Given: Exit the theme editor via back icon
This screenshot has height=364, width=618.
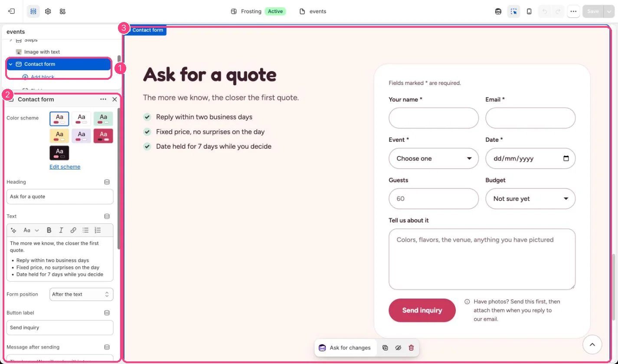Looking at the screenshot, I should click(x=12, y=11).
